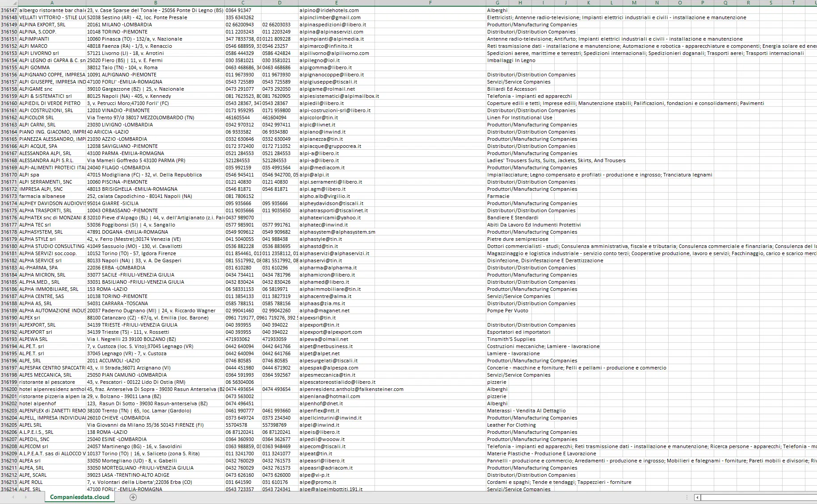
Task: Click address 39023 LASA -TRENTINO-ALTO ADIGE
Action: (155, 475)
